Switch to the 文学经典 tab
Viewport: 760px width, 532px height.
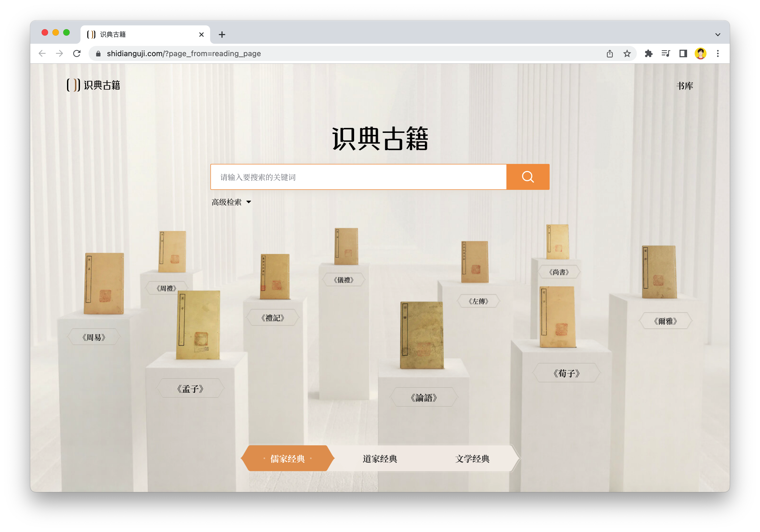point(472,458)
